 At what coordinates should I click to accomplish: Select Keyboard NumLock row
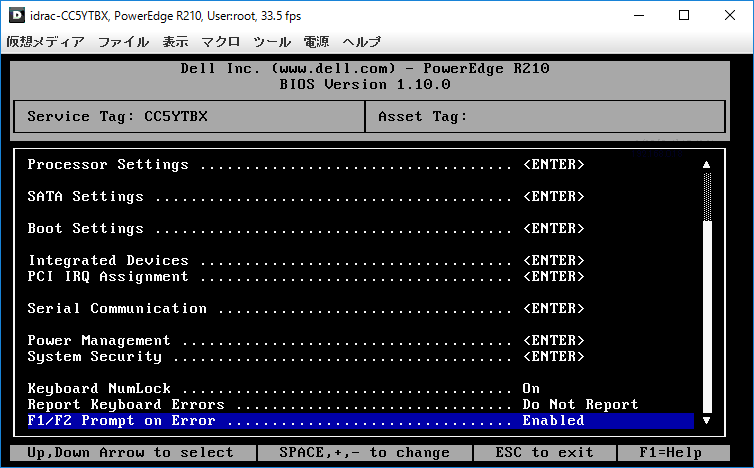coord(283,388)
